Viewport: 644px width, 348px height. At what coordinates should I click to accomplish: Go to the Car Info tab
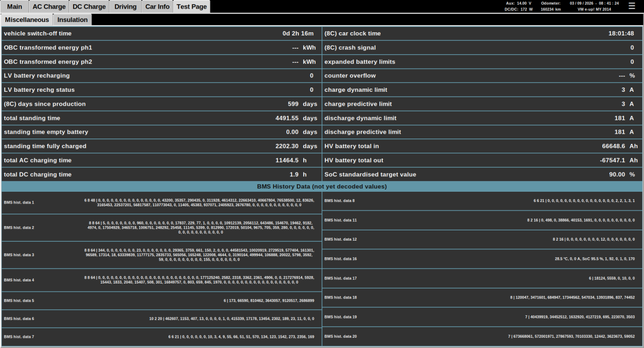point(157,6)
